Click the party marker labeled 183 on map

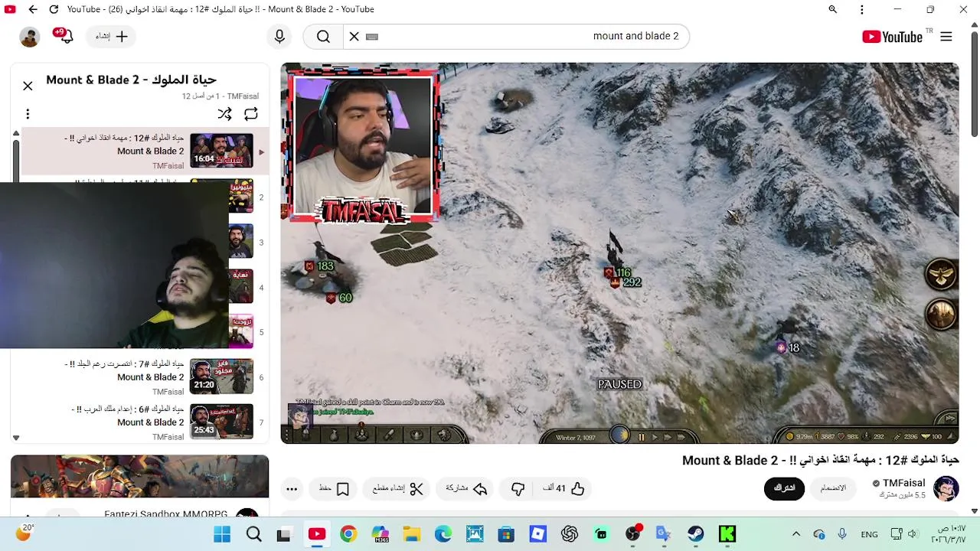point(320,266)
